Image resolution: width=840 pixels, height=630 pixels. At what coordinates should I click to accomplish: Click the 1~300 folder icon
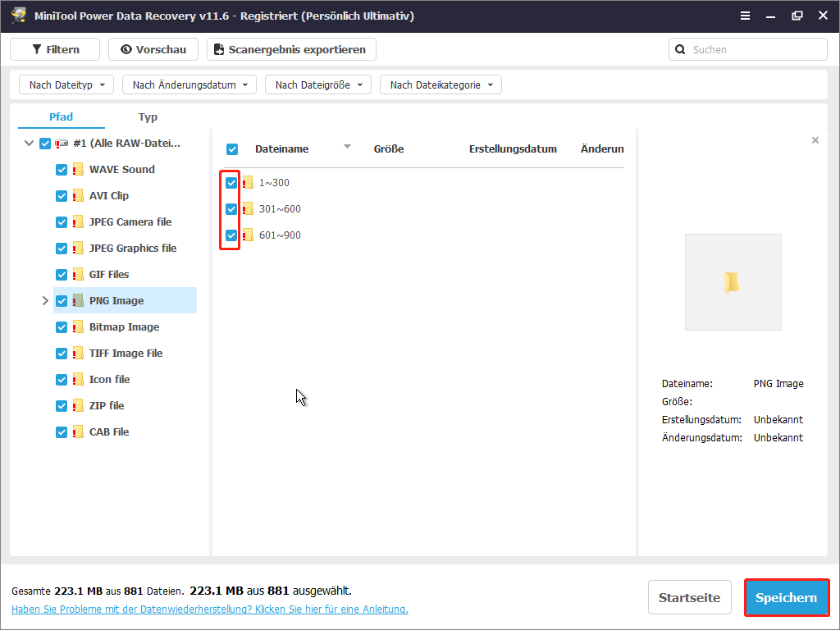click(248, 183)
